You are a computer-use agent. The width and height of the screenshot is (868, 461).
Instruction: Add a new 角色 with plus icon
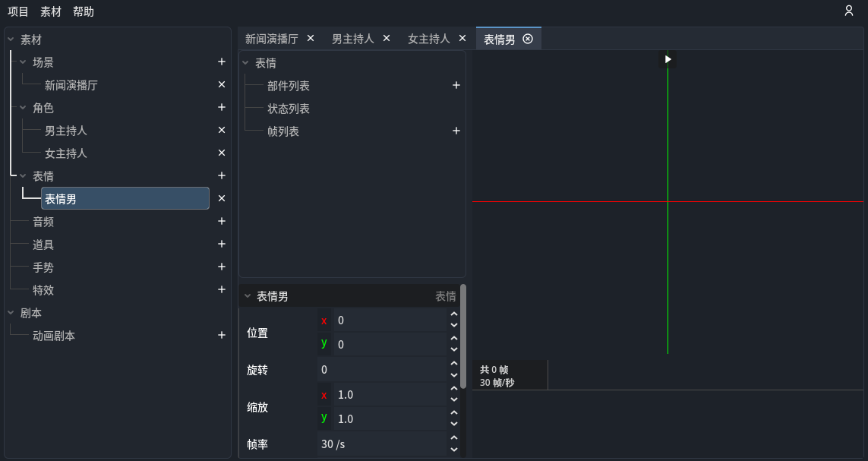pos(222,108)
